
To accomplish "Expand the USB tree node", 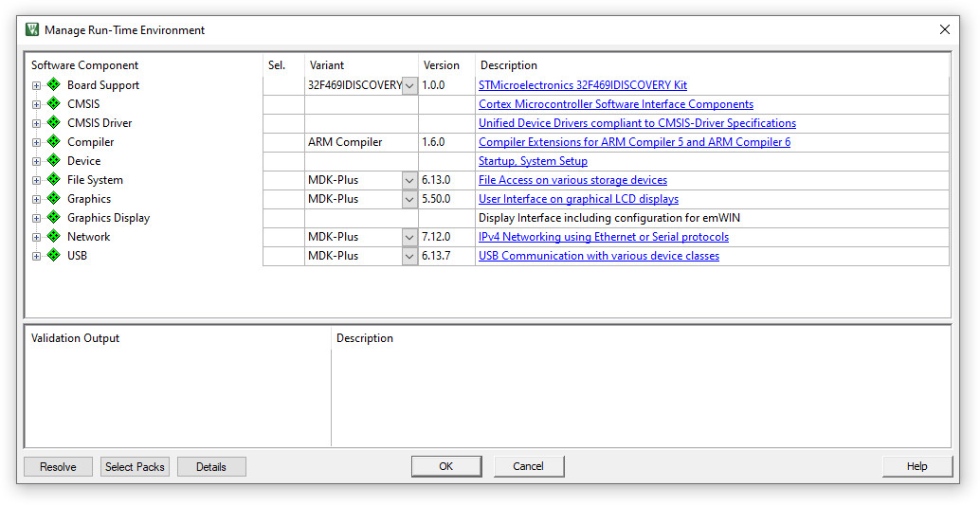I will (x=36, y=256).
